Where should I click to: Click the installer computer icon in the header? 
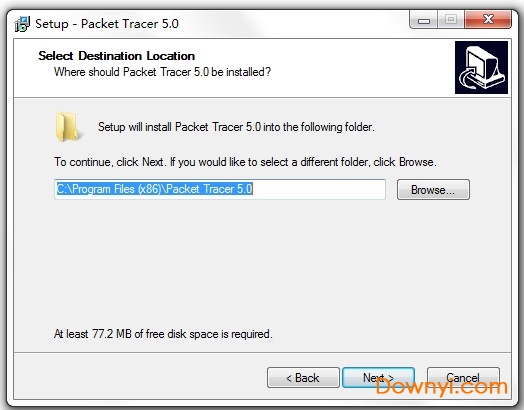click(x=481, y=67)
